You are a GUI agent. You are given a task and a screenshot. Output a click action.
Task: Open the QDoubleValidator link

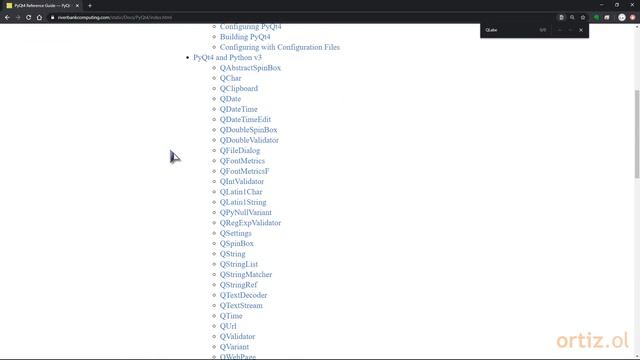click(249, 140)
